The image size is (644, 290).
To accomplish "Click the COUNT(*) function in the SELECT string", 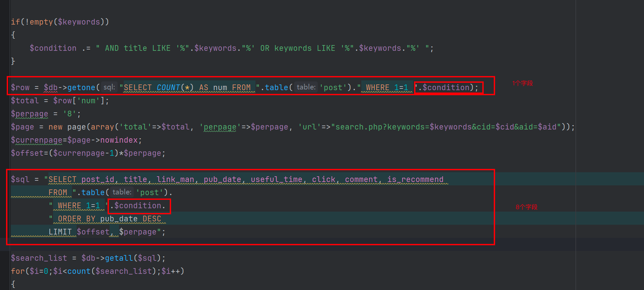I will click(x=175, y=87).
